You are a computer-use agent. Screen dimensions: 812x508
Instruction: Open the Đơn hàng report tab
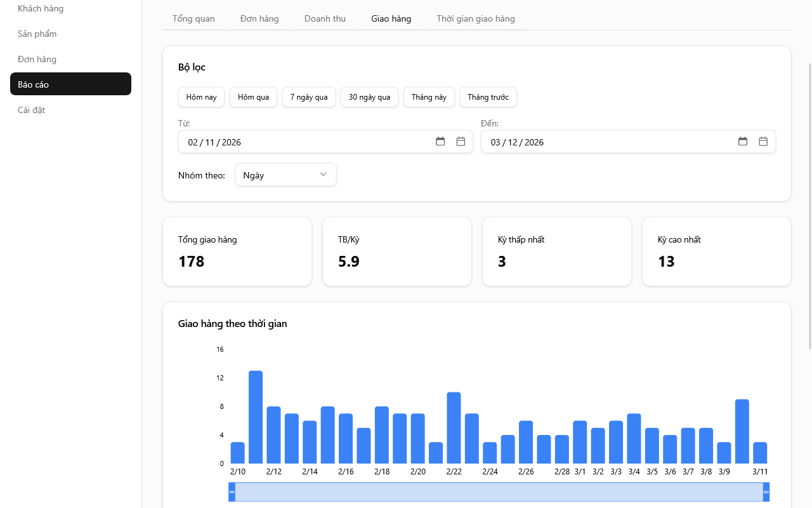(x=259, y=18)
